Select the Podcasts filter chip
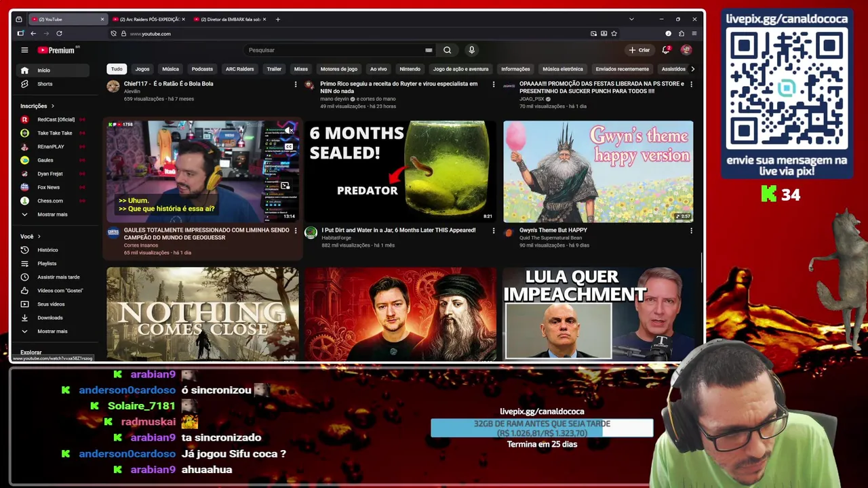 point(202,69)
